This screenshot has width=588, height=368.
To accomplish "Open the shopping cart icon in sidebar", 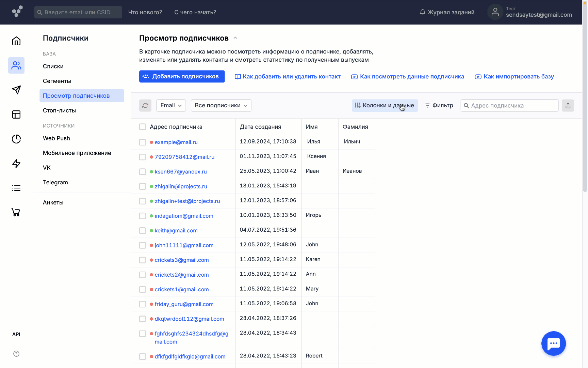I will coord(16,212).
